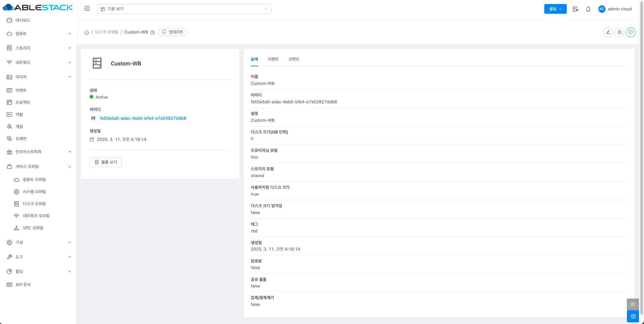The height and width of the screenshot is (324, 644).
Task: Open the admin cloud user menu
Action: coord(615,9)
